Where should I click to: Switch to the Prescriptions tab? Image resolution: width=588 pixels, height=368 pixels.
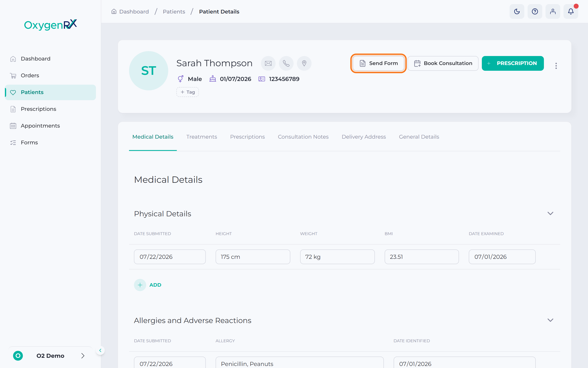pos(247,137)
